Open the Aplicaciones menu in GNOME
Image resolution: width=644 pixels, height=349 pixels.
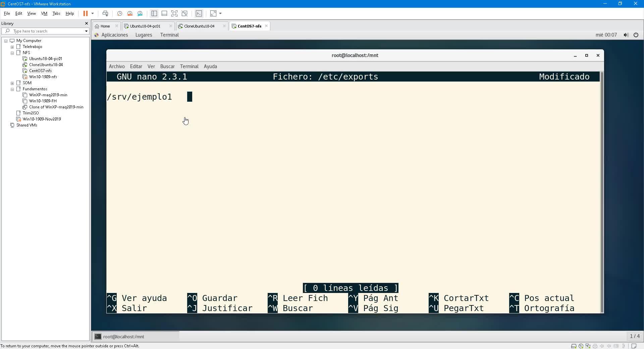pos(114,35)
